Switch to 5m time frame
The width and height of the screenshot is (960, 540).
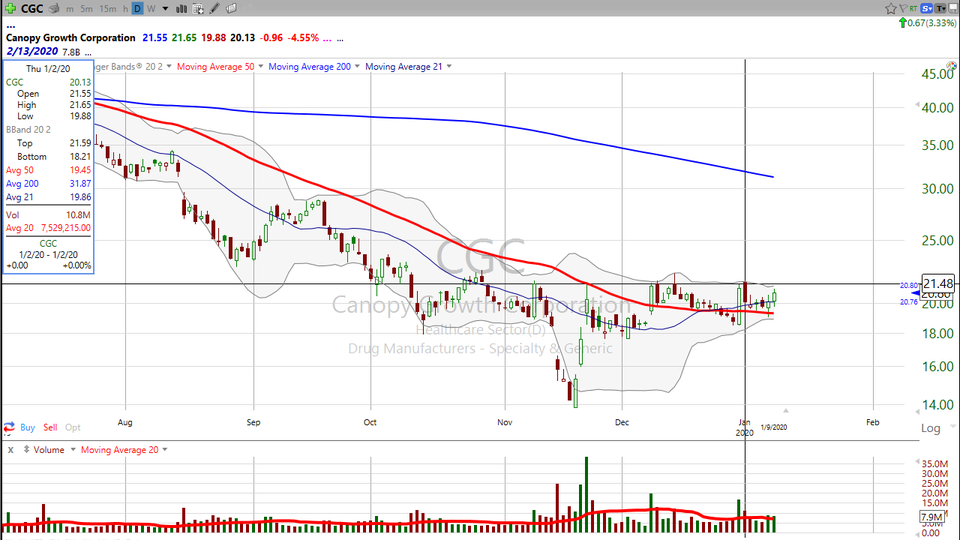click(86, 9)
